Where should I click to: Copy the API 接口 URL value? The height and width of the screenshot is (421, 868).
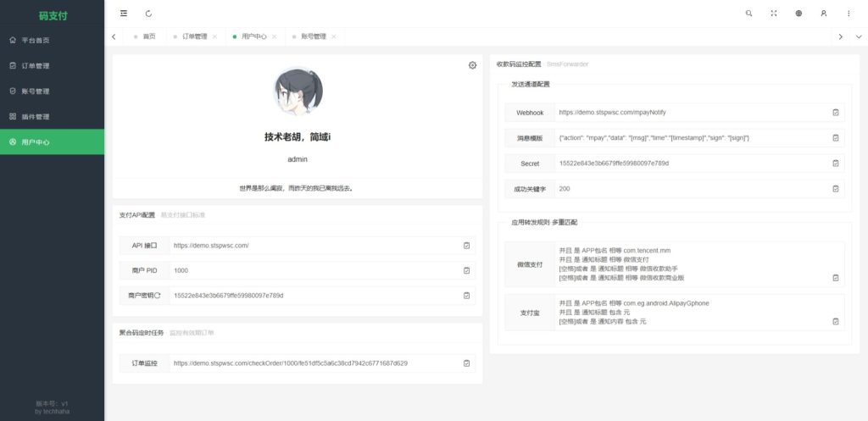click(x=467, y=245)
